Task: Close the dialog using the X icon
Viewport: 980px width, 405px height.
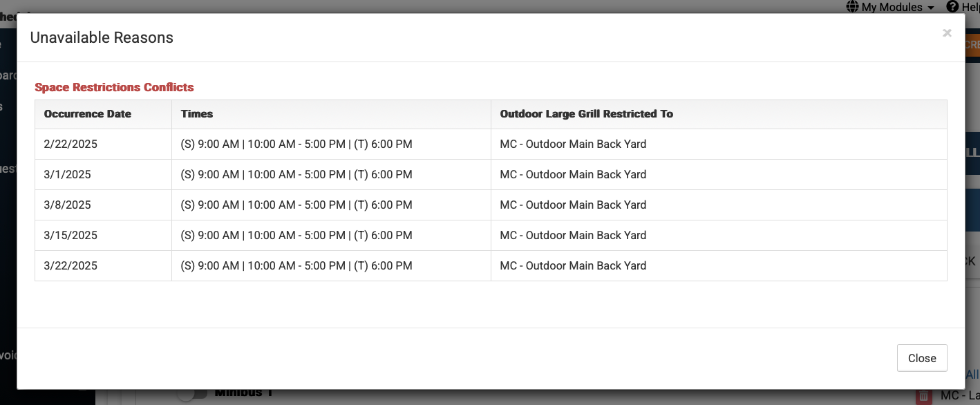Action: pos(947,33)
